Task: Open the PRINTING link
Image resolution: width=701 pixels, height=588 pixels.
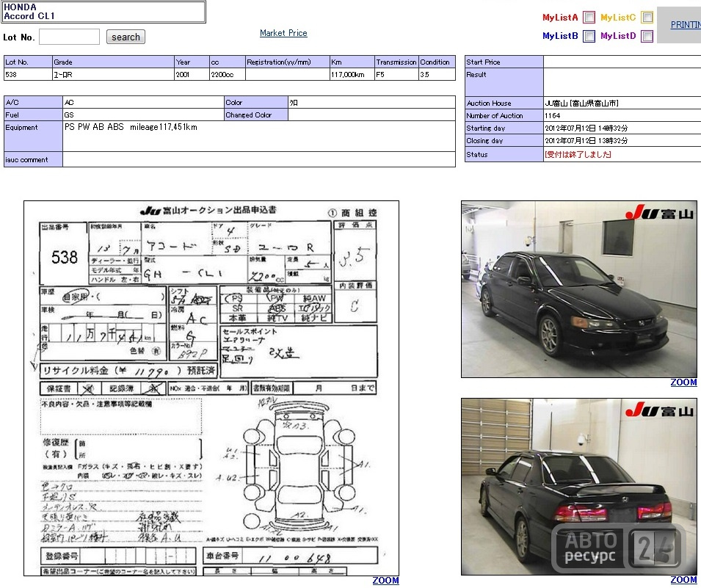Action: point(686,25)
